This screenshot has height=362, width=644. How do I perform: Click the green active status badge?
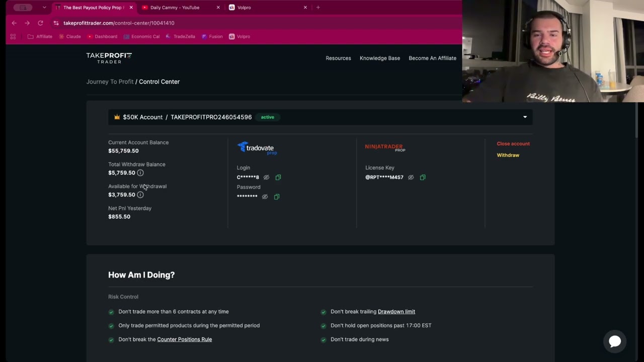tap(268, 117)
